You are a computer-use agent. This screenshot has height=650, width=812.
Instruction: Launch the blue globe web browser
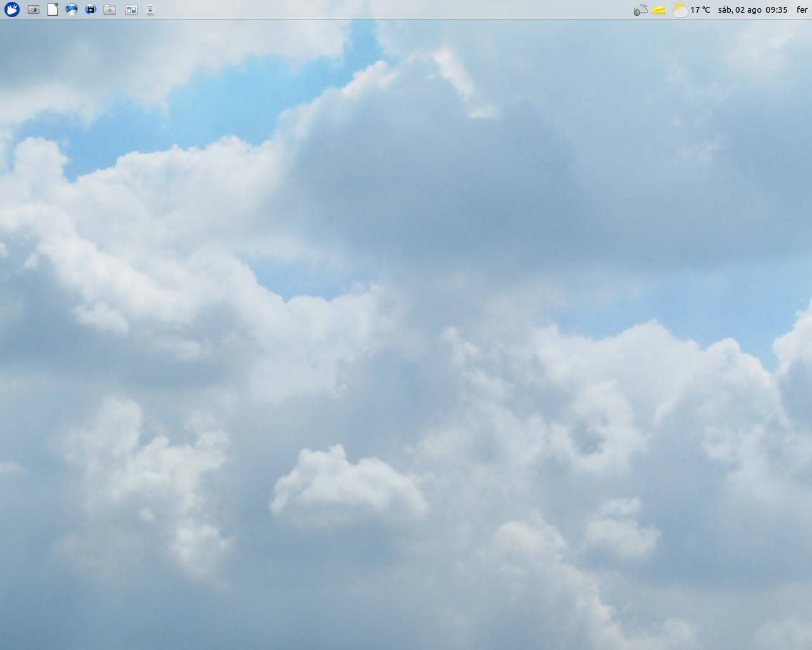pos(72,10)
